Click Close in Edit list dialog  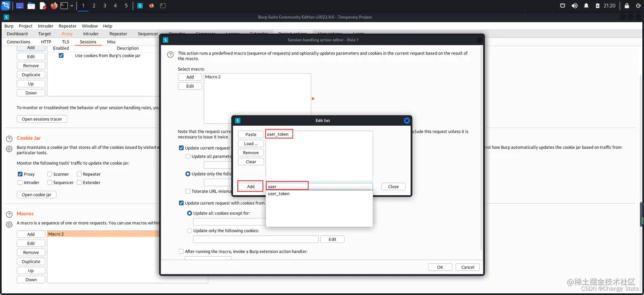click(x=393, y=186)
